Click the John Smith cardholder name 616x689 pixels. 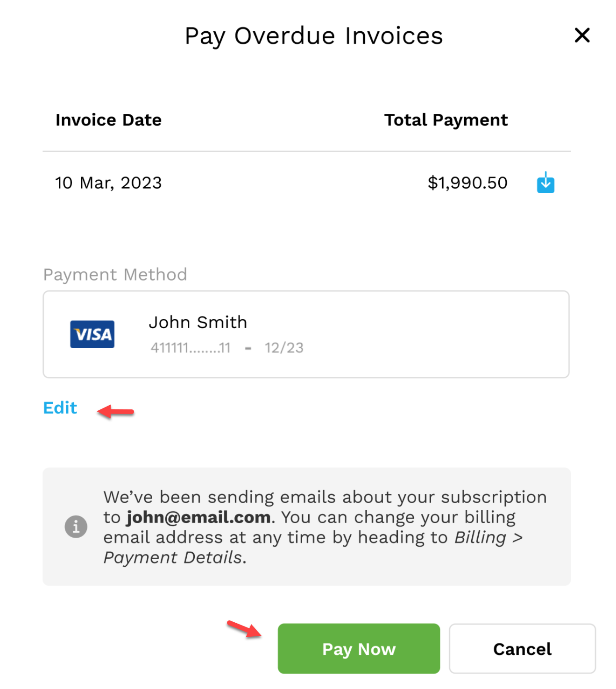click(198, 322)
